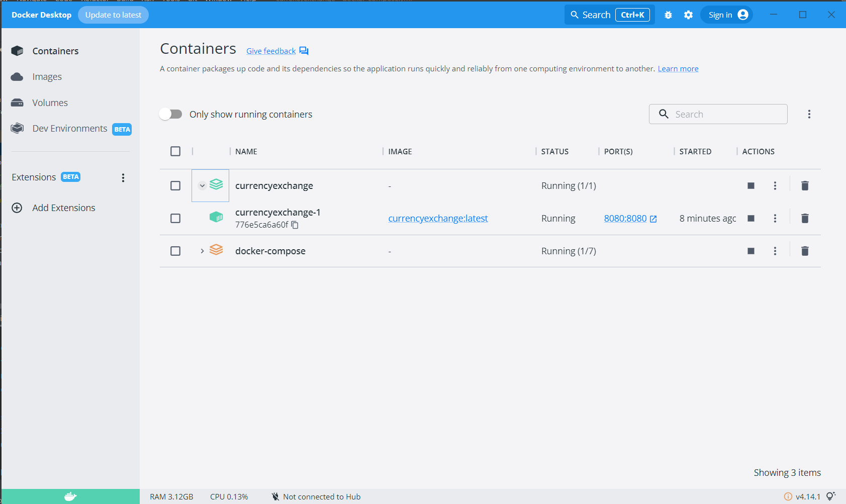Click the docker-compose stack layers icon
Screen dimensions: 846x504
point(216,250)
